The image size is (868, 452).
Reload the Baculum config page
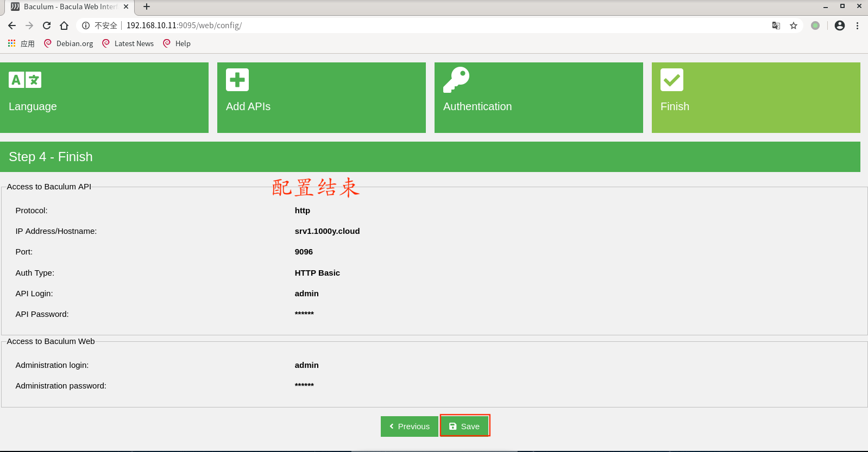pos(47,26)
